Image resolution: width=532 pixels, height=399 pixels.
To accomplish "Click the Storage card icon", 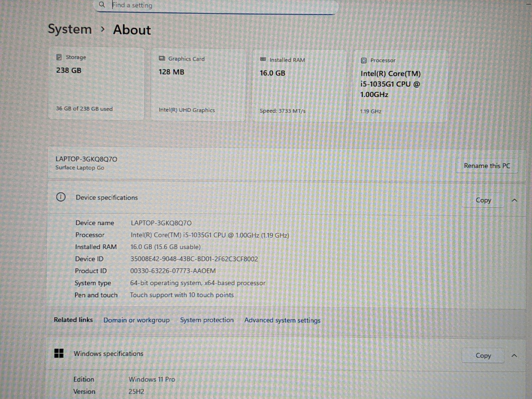I will [59, 57].
